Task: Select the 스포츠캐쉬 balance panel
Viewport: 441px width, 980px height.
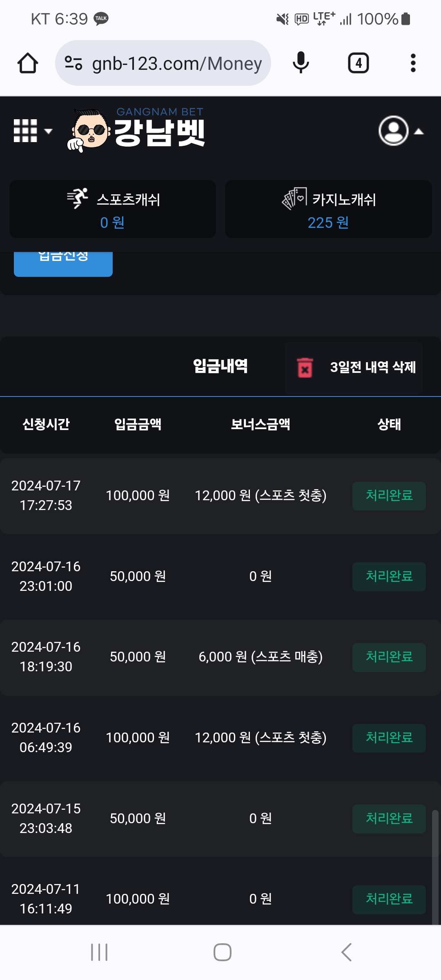Action: [113, 209]
